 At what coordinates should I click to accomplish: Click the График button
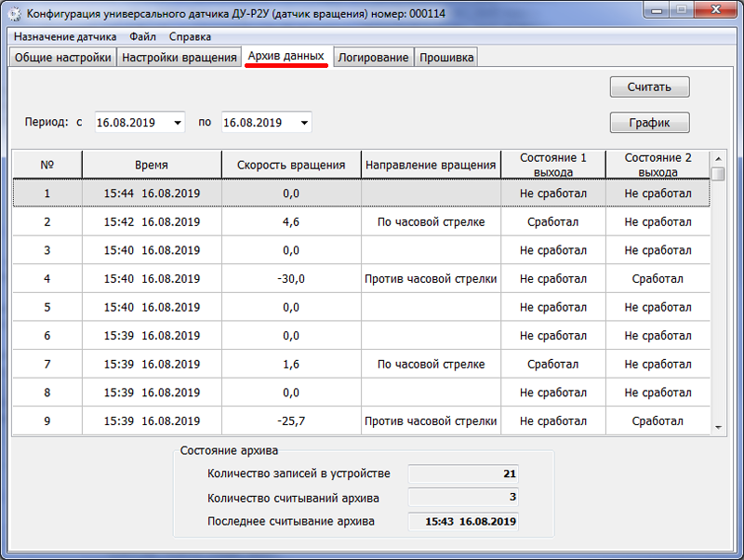tap(649, 123)
